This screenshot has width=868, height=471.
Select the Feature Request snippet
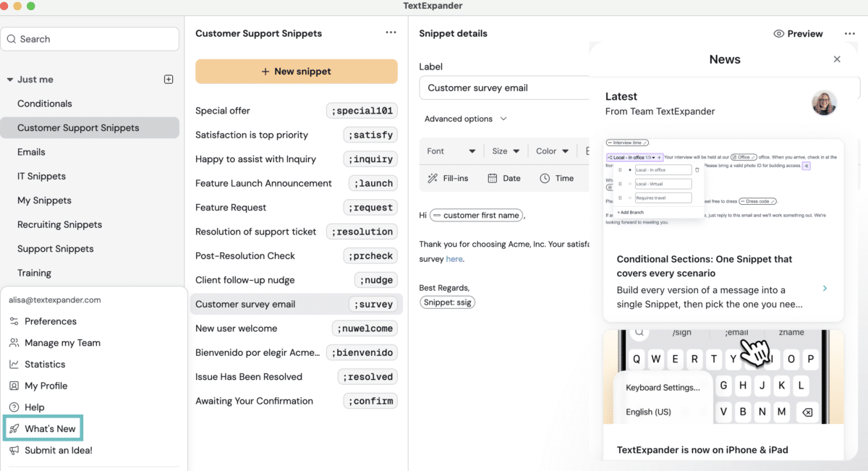pos(297,208)
